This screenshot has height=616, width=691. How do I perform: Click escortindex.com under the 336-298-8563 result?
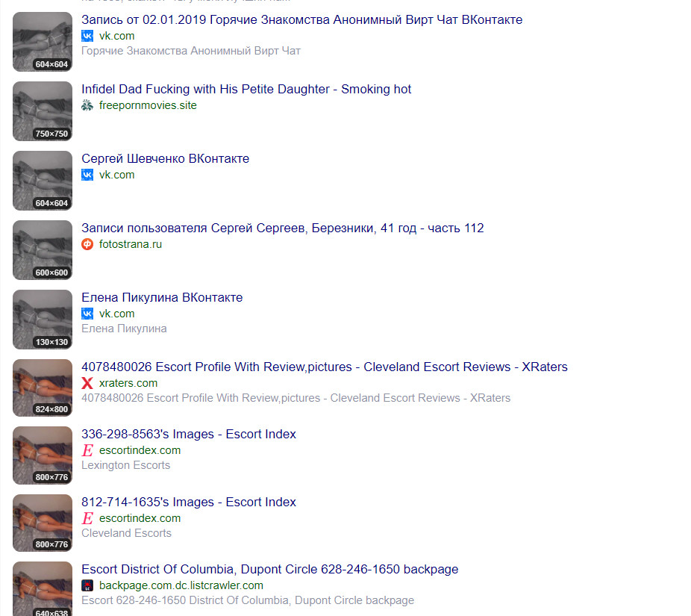(140, 450)
